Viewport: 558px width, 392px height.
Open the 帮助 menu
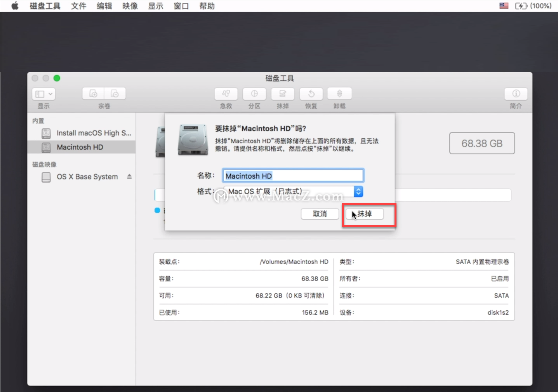coord(207,6)
